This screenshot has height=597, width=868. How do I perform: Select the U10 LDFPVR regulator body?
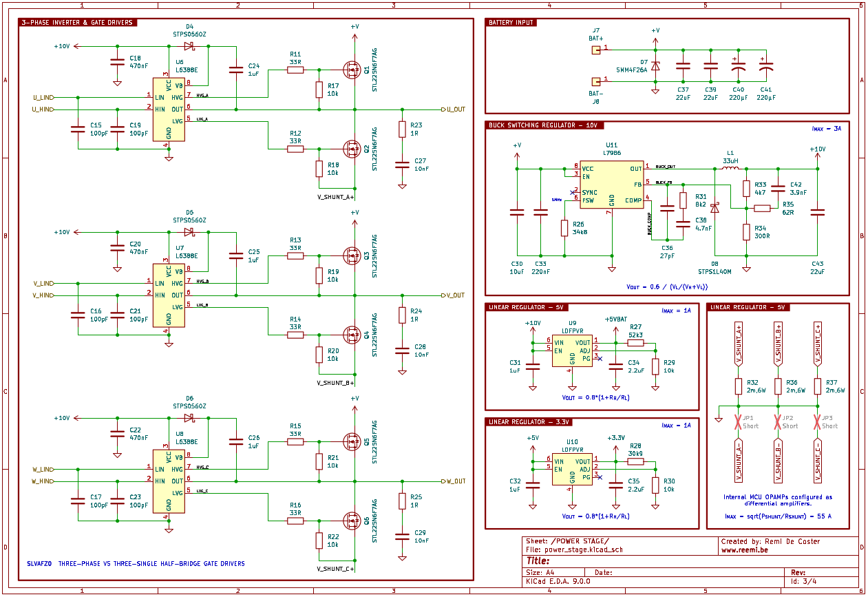(572, 470)
